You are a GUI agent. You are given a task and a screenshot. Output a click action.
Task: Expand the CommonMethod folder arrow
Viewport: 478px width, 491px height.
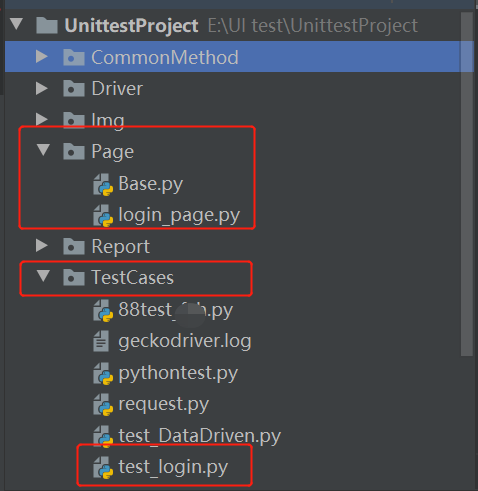pyautogui.click(x=41, y=57)
